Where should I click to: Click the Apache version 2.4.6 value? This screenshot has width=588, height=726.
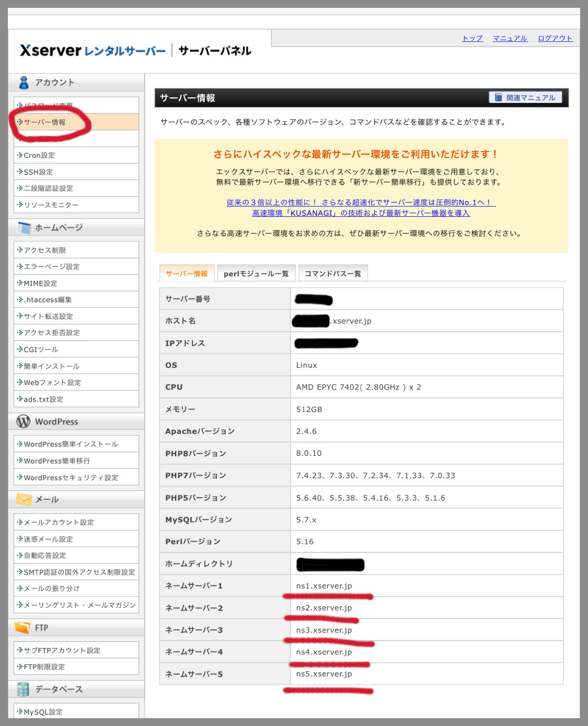pos(306,431)
